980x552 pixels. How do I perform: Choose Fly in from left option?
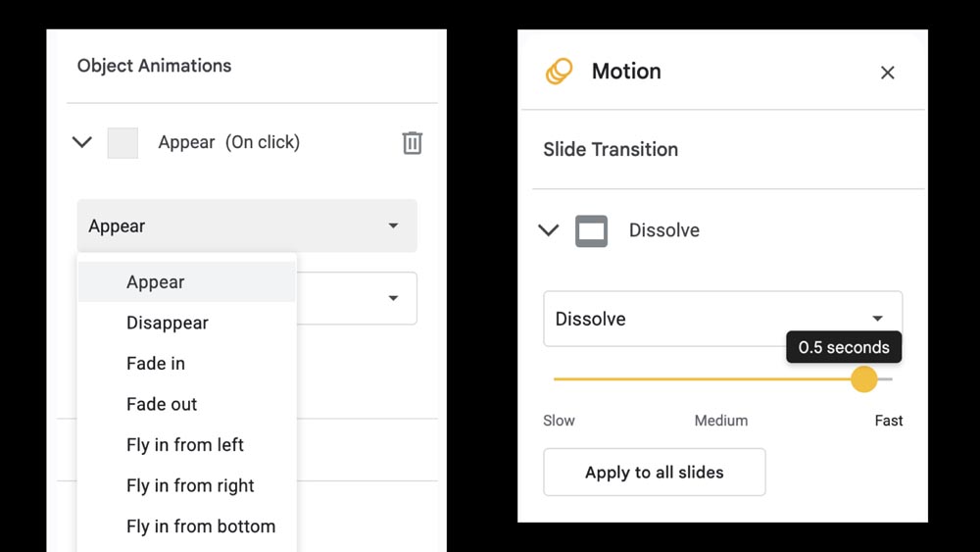click(185, 445)
